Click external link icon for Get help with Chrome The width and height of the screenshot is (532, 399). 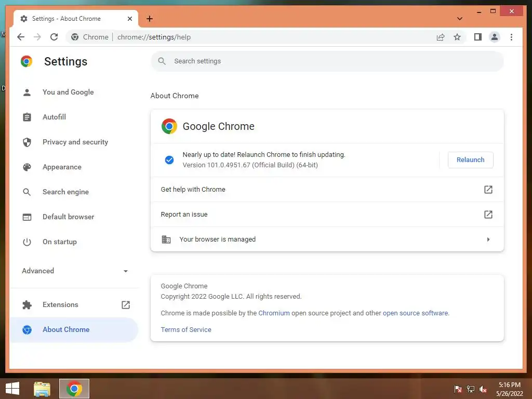pos(488,189)
